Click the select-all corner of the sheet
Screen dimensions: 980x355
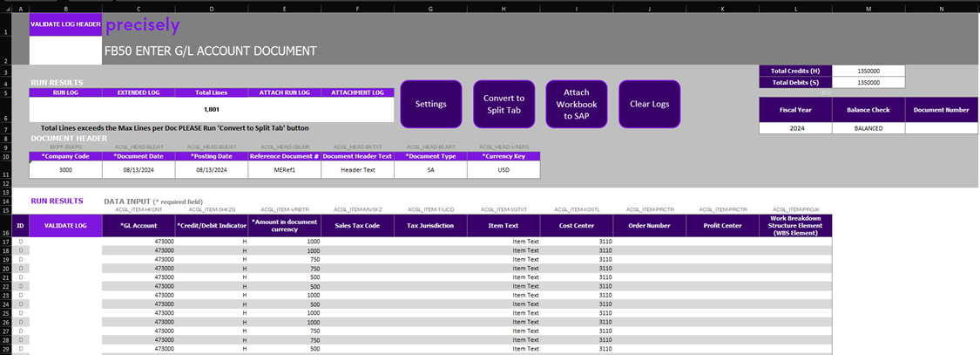(4, 8)
